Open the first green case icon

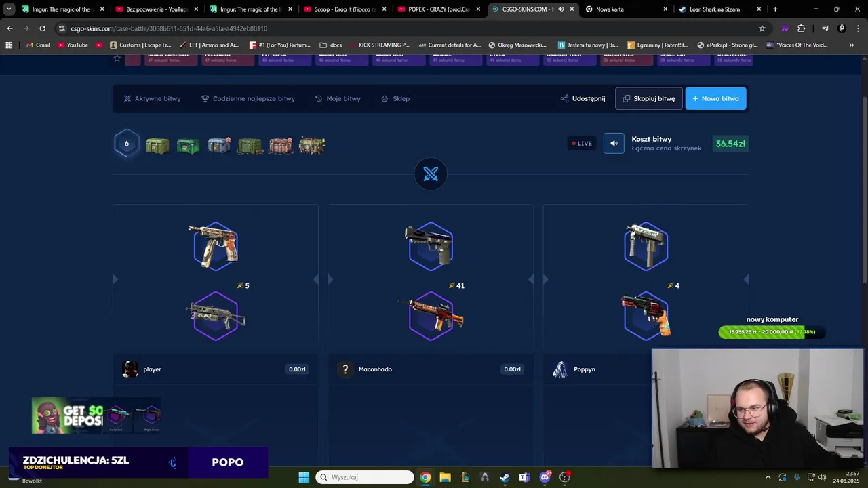(x=157, y=145)
